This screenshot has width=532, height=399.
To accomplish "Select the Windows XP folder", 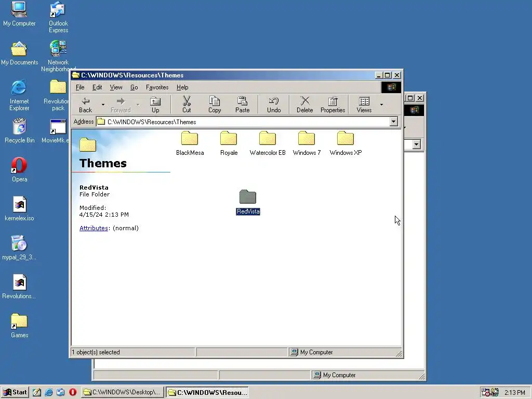I will (345, 143).
